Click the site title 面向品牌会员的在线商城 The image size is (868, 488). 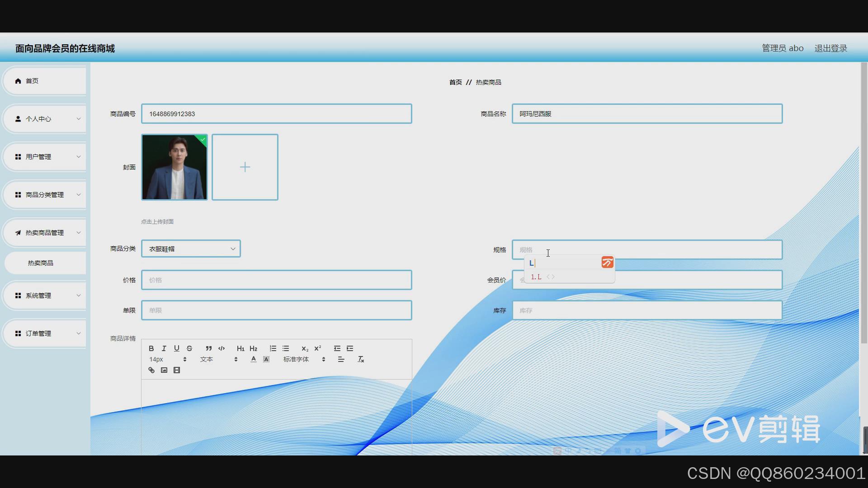[x=65, y=48]
